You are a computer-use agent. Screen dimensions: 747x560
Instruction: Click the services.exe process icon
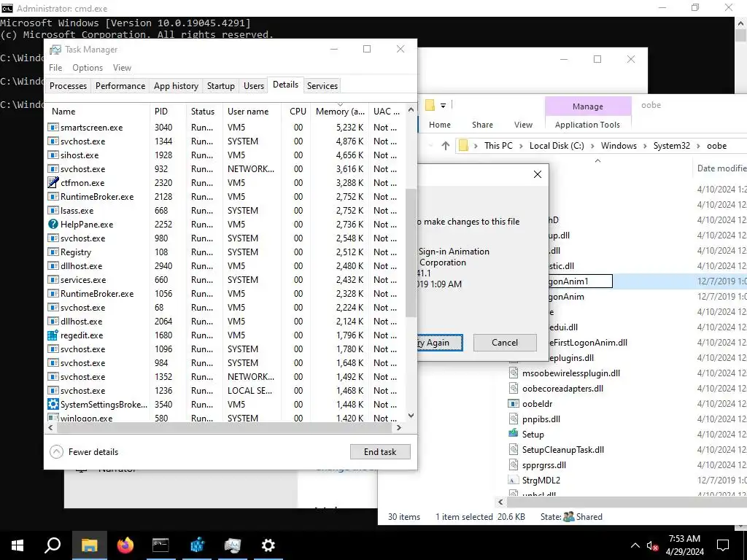tap(53, 279)
